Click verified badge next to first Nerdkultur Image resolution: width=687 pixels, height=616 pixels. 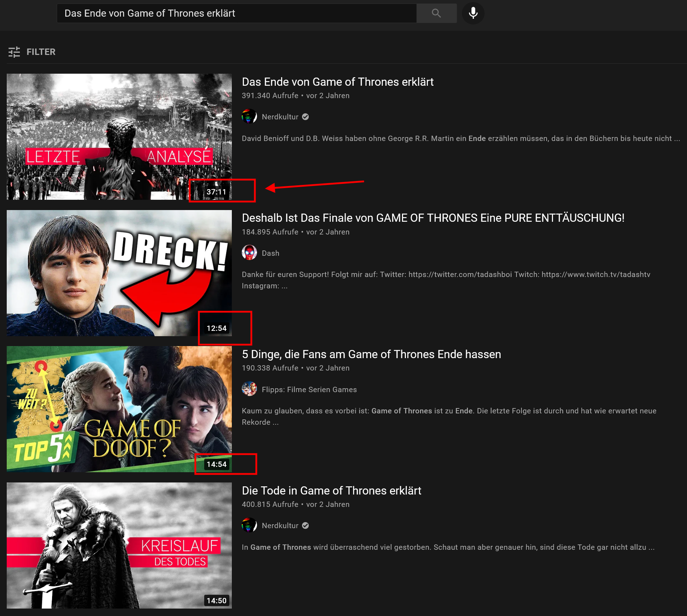[306, 117]
